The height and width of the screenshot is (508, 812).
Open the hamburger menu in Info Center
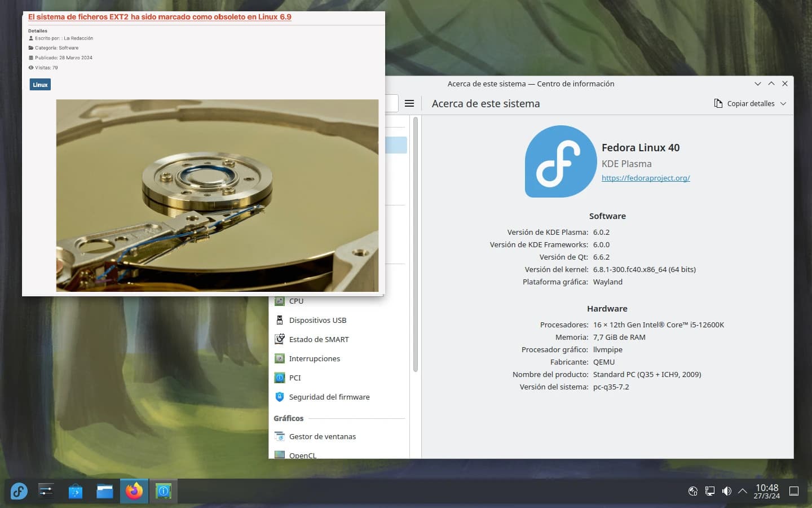point(409,103)
